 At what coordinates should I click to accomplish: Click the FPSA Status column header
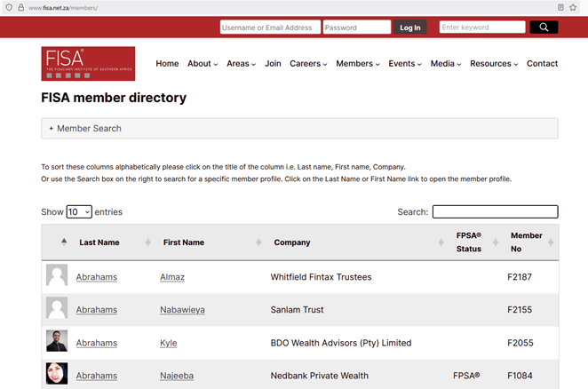pyautogui.click(x=469, y=242)
